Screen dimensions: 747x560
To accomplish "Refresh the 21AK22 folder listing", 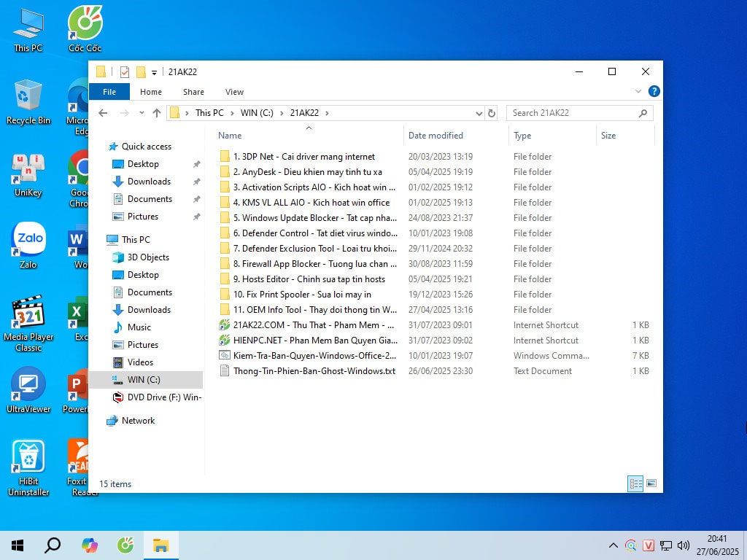I will [x=492, y=113].
